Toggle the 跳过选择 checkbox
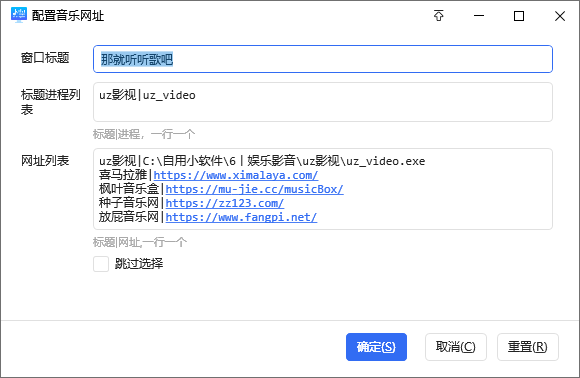This screenshot has width=580, height=378. click(x=101, y=264)
